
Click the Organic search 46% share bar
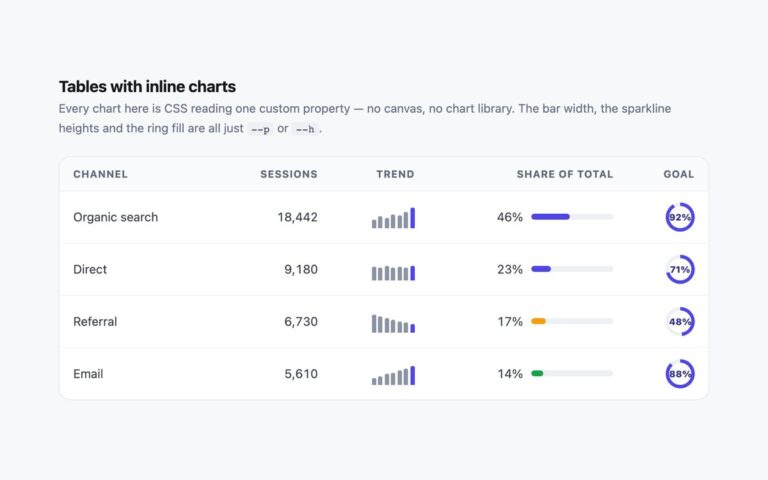pyautogui.click(x=572, y=216)
